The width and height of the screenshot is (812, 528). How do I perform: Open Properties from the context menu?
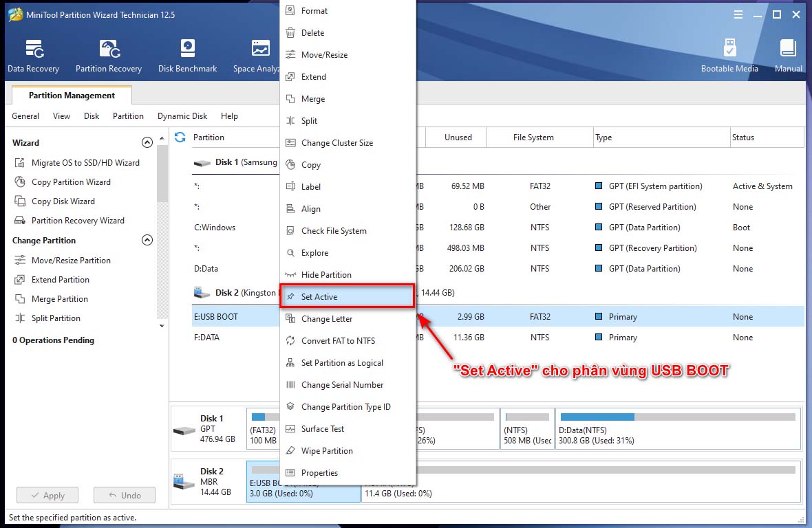tap(348, 473)
